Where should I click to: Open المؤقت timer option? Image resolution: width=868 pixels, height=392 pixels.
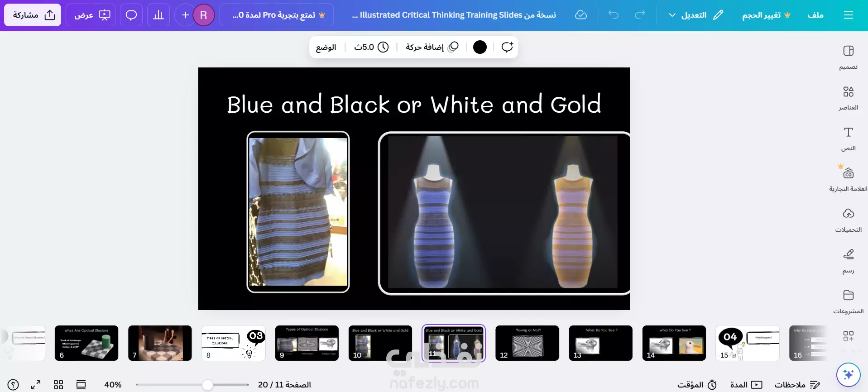pos(697,385)
